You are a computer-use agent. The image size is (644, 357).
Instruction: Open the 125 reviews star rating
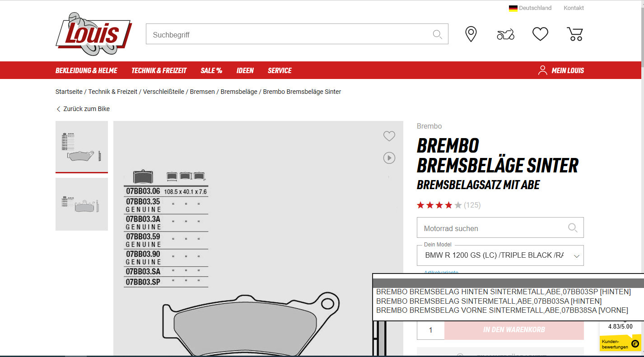coord(448,205)
